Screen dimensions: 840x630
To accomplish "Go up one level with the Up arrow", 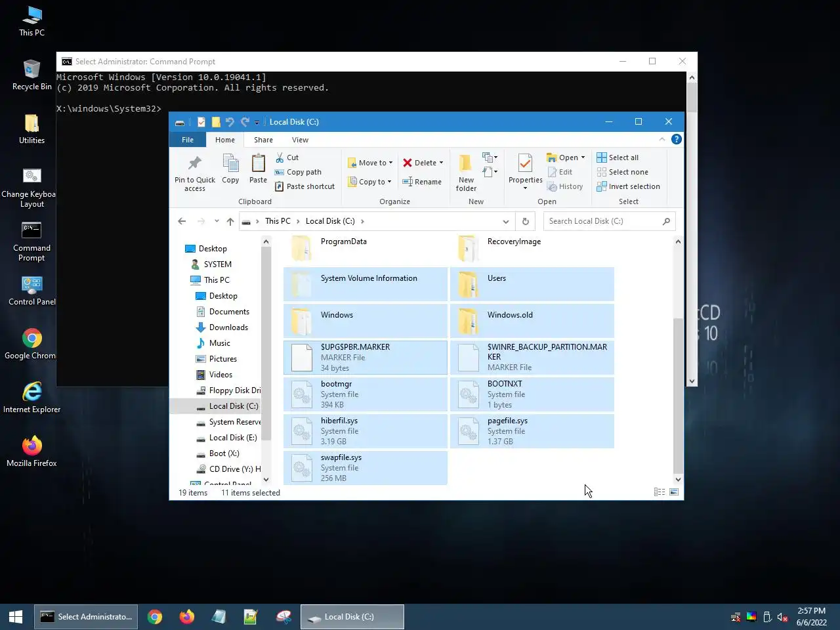I will pos(230,221).
